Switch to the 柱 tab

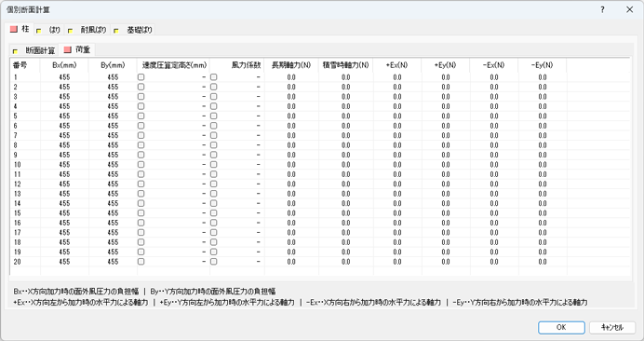(20, 29)
